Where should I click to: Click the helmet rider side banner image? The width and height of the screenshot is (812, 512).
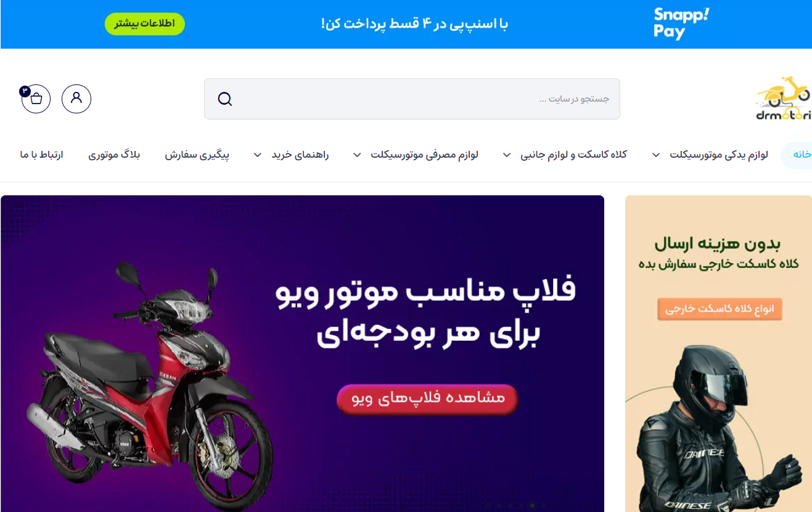(x=718, y=354)
